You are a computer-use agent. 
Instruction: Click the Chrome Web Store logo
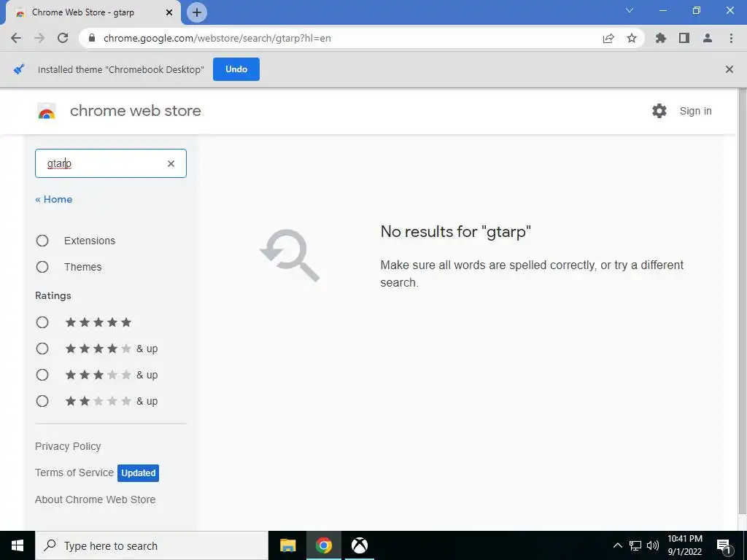[x=47, y=111]
